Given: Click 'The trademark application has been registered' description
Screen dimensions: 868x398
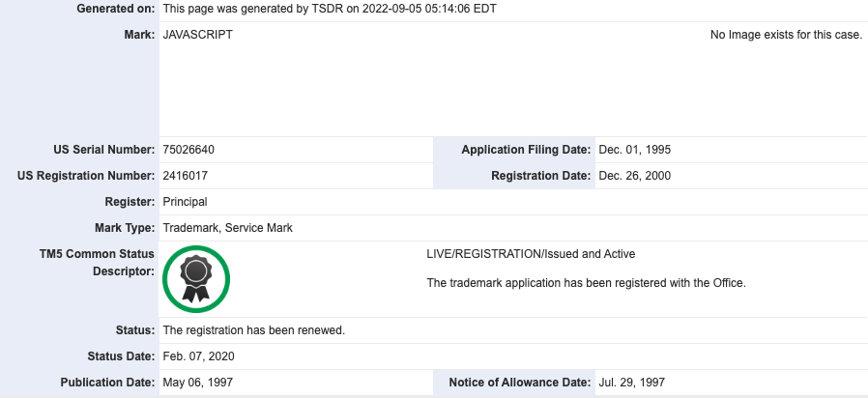Looking at the screenshot, I should coord(586,283).
